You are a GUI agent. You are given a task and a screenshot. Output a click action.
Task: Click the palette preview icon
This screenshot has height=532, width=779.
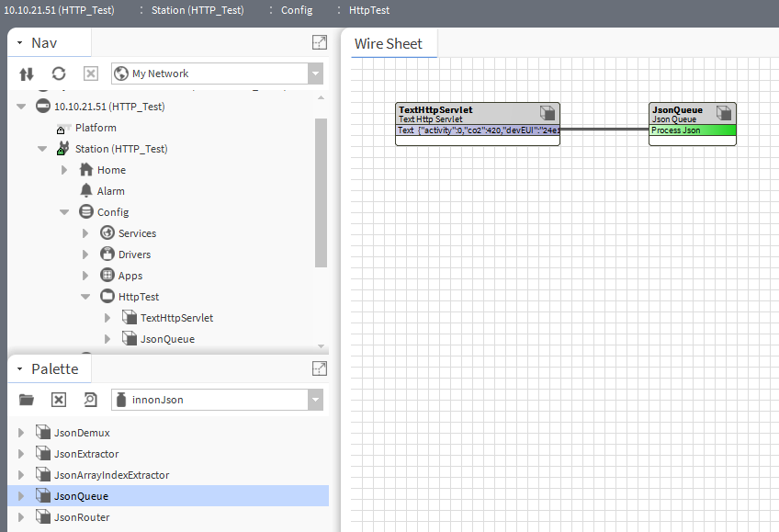coord(90,400)
